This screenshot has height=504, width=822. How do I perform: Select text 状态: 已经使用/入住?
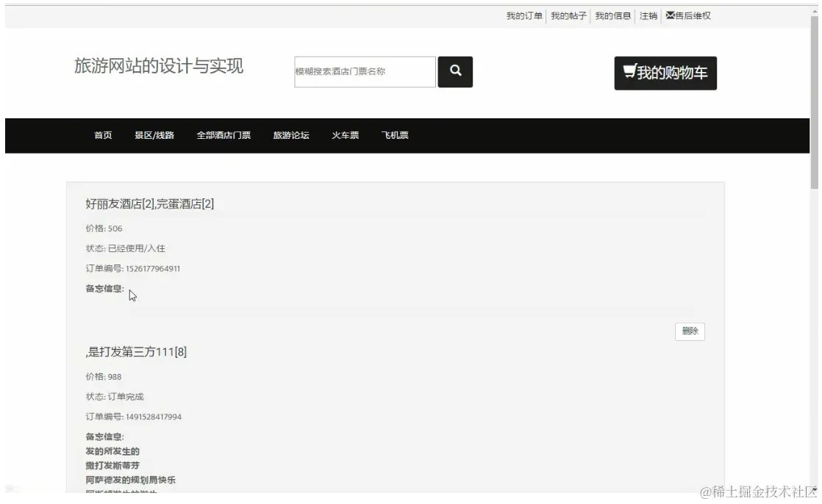tap(125, 248)
